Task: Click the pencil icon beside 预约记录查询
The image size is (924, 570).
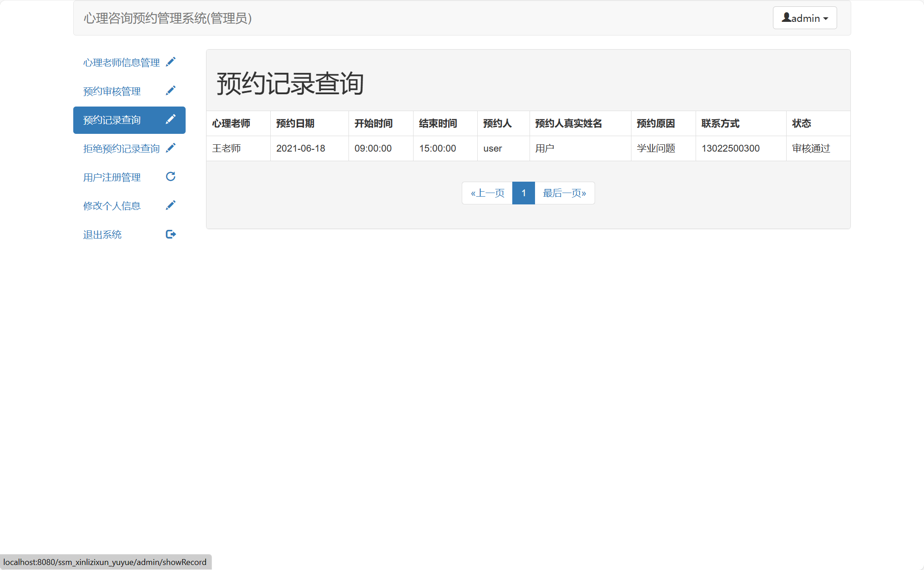Action: click(171, 119)
